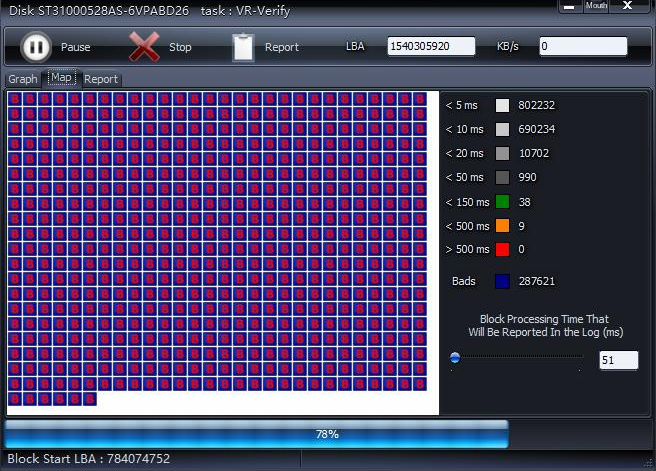Click the log threshold value field showing 51

click(x=618, y=360)
